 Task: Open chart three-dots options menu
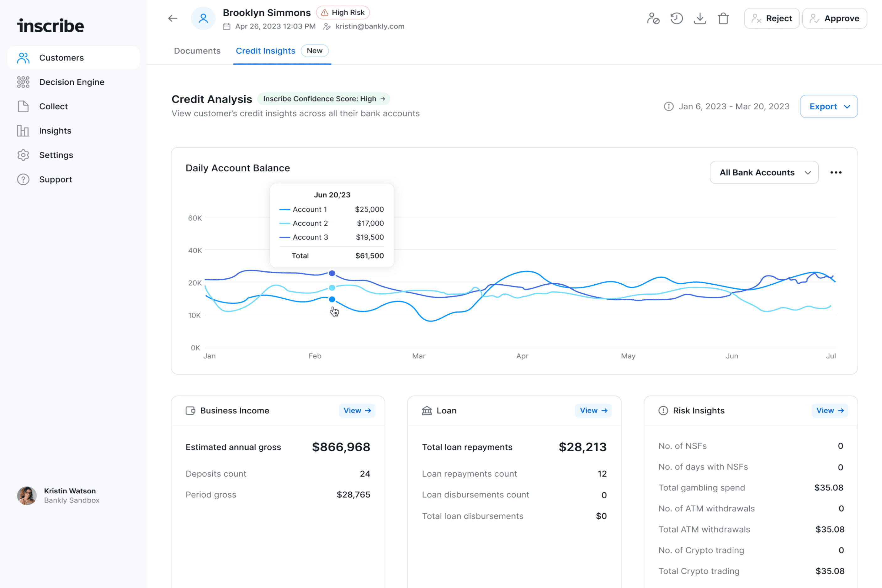tap(836, 172)
